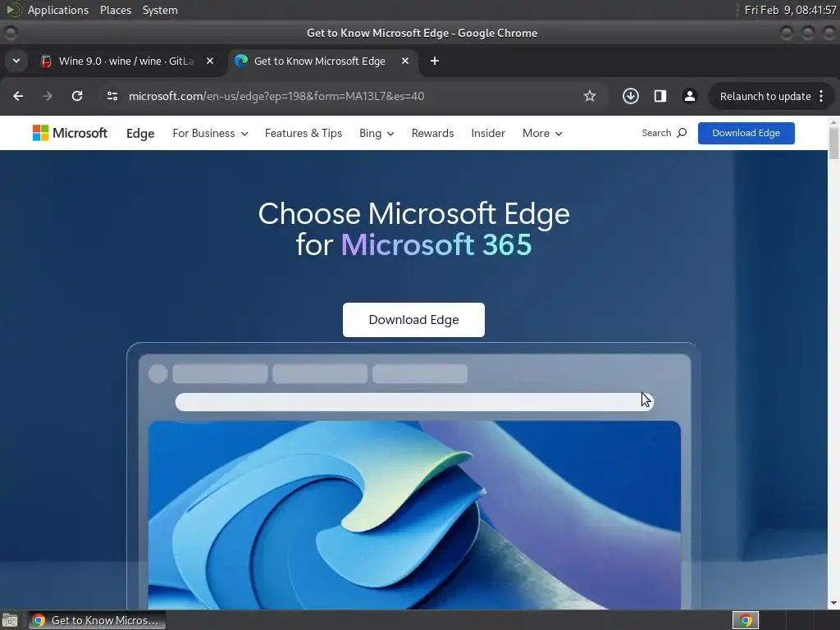Click white Download Edge button in hero
This screenshot has height=630, width=840.
413,320
